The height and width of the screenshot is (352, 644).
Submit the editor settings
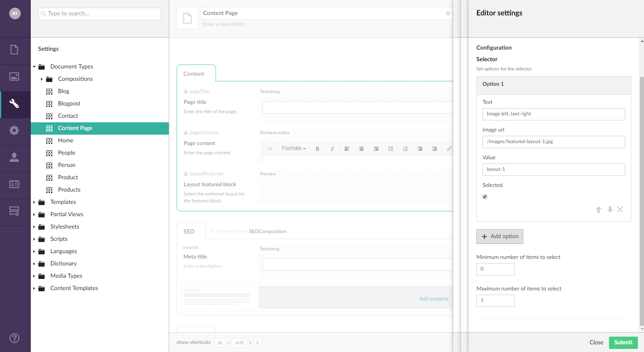tap(623, 342)
